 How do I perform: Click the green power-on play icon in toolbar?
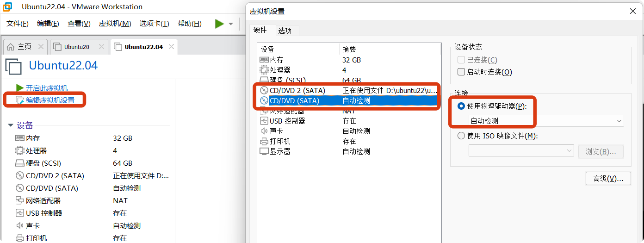219,24
